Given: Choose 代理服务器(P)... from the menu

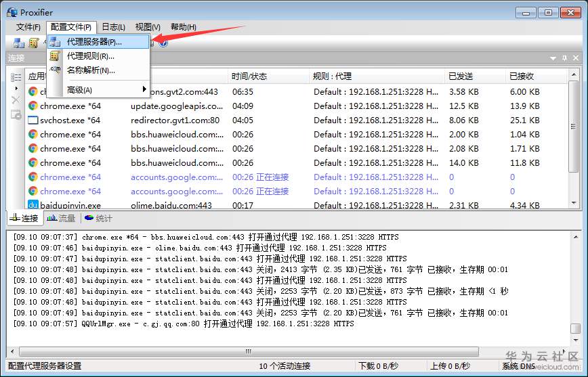Looking at the screenshot, I should click(x=99, y=42).
